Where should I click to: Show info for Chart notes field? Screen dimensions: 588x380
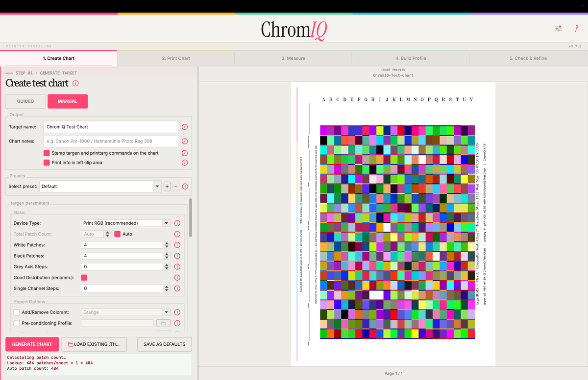(185, 141)
